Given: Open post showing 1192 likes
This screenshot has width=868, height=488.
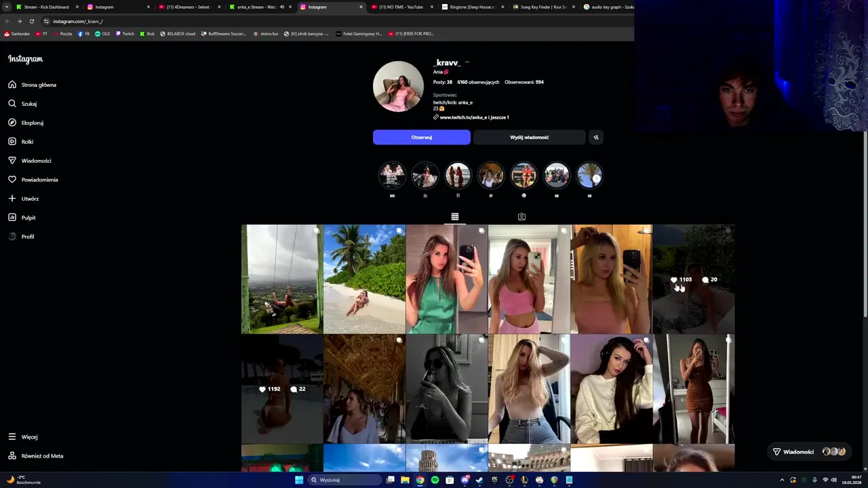Looking at the screenshot, I should 282,389.
